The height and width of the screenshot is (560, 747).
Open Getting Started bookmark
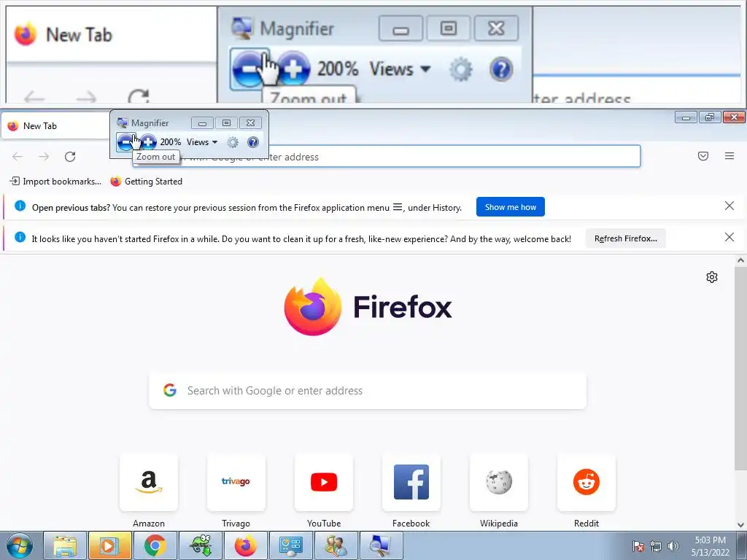coord(146,182)
